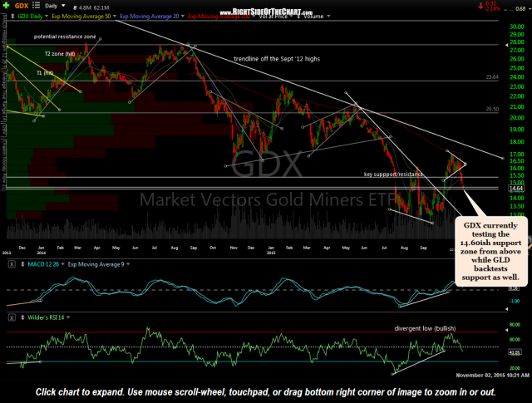The width and height of the screenshot is (532, 403).
Task: Click resize arrows beside Wilder's RSI 14
Action: pos(22,317)
